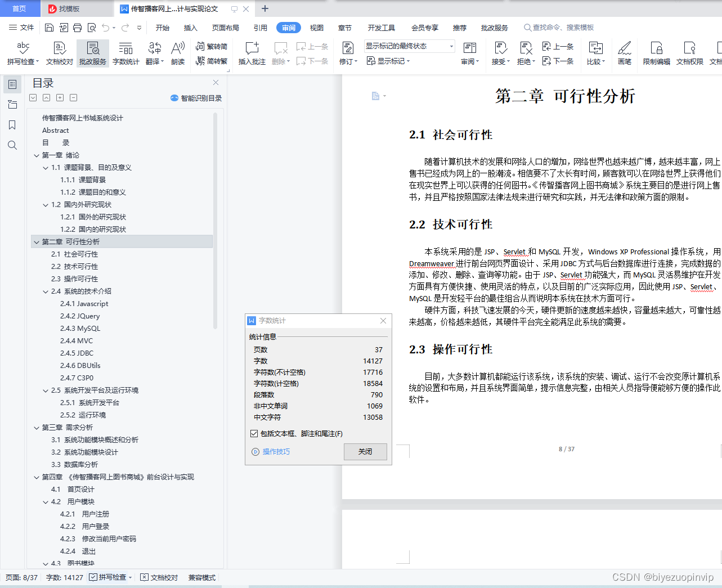Insert a comment (插入批注)
The height and width of the screenshot is (588, 722).
(252, 53)
